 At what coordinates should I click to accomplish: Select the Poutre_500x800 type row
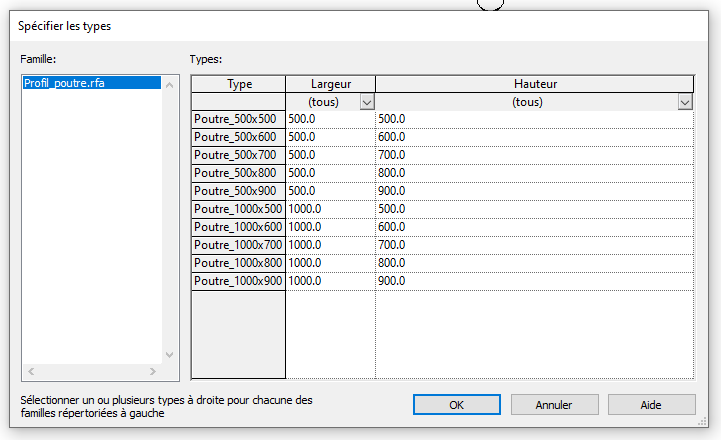click(x=238, y=173)
